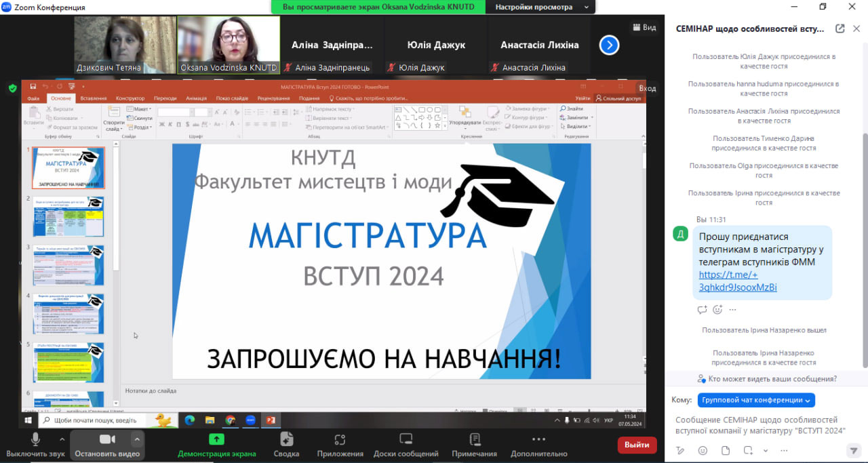Switch to the Переходи ribbon tab
Screen dimensions: 868x463
pyautogui.click(x=165, y=98)
